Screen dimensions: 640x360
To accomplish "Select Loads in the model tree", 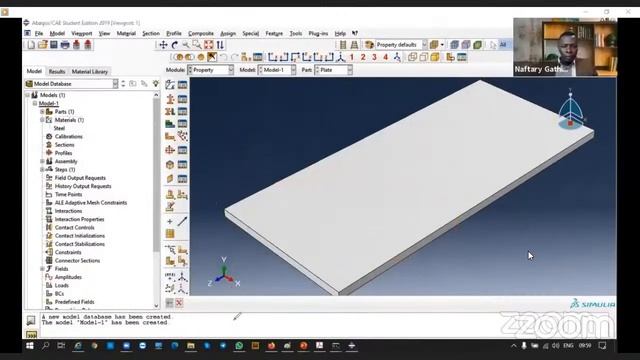I will [x=62, y=285].
